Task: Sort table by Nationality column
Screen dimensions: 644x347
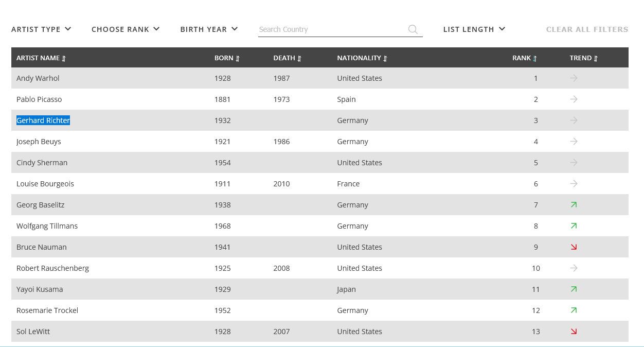Action: coord(362,58)
